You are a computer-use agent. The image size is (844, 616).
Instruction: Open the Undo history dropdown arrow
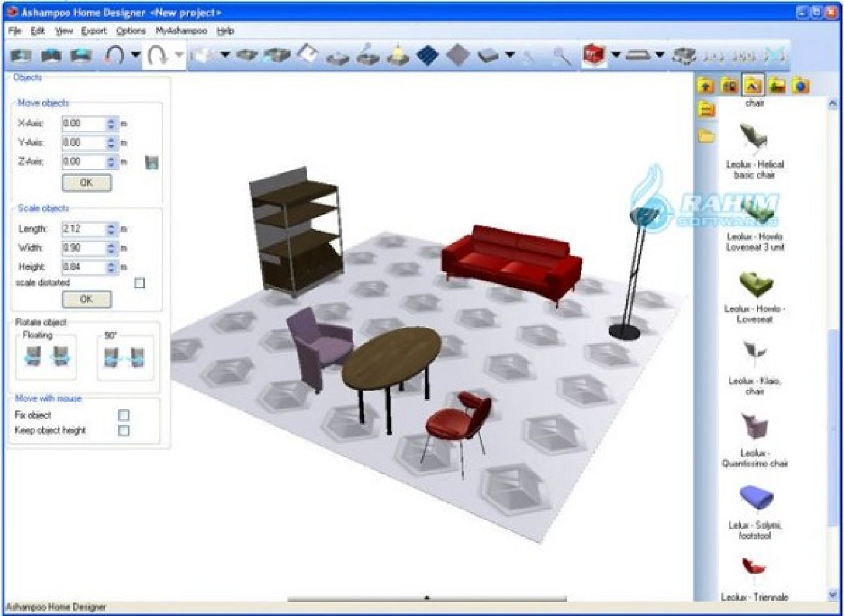(x=135, y=55)
